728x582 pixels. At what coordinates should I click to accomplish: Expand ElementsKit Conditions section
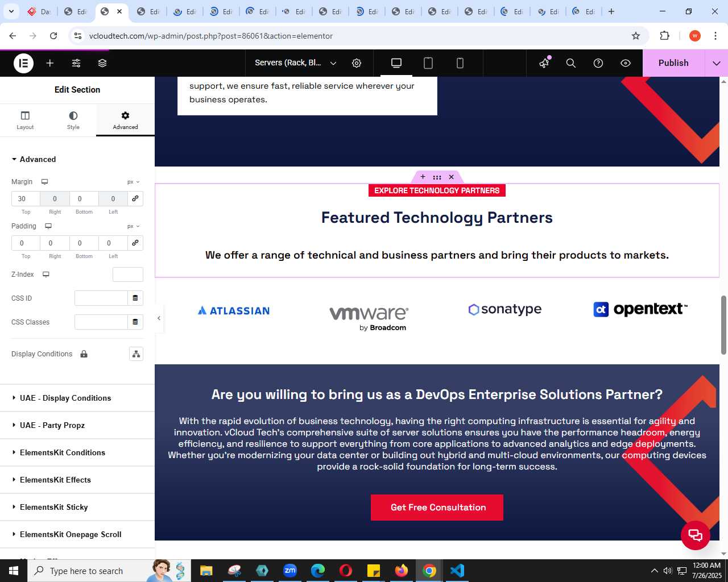77,452
